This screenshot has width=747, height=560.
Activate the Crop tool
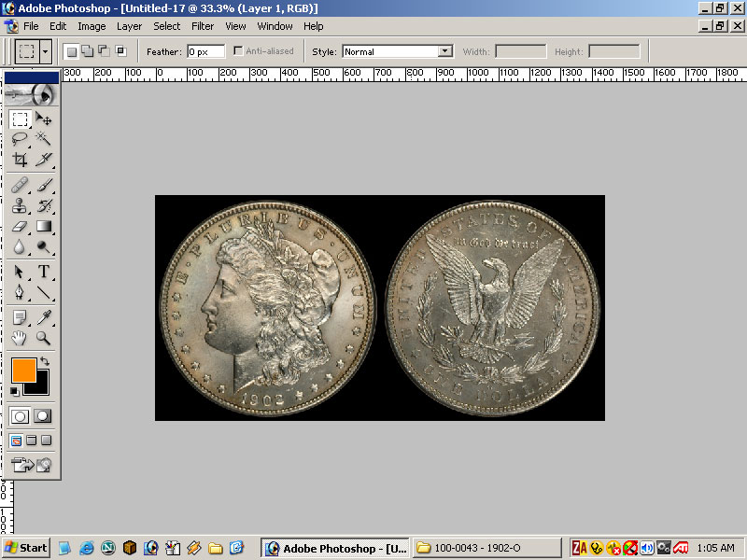[20, 160]
